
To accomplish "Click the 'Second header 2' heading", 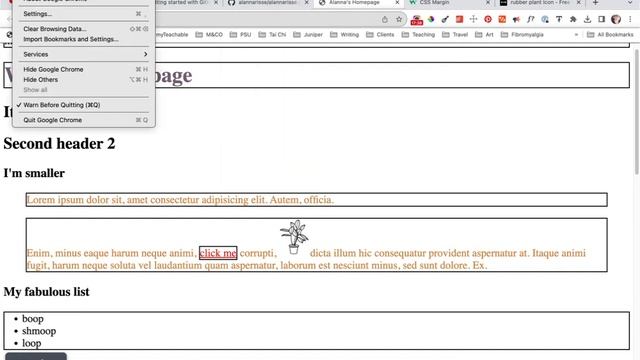I will pyautogui.click(x=60, y=144).
